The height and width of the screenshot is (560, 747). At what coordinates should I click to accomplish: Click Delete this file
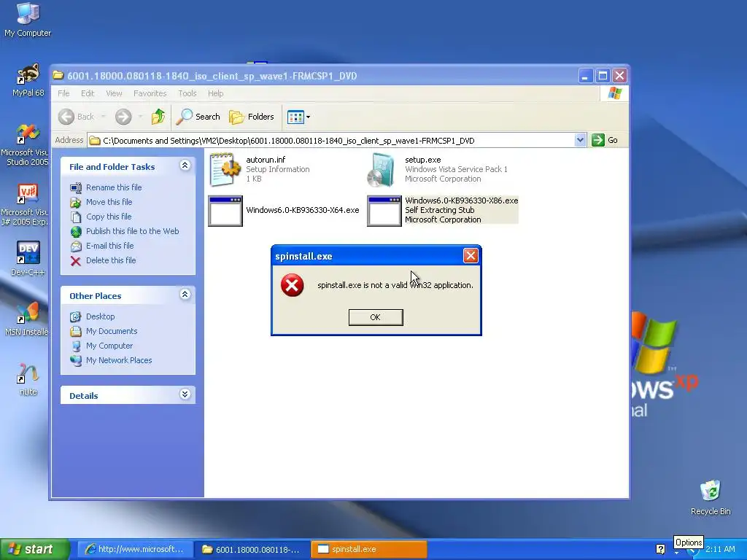click(x=111, y=260)
